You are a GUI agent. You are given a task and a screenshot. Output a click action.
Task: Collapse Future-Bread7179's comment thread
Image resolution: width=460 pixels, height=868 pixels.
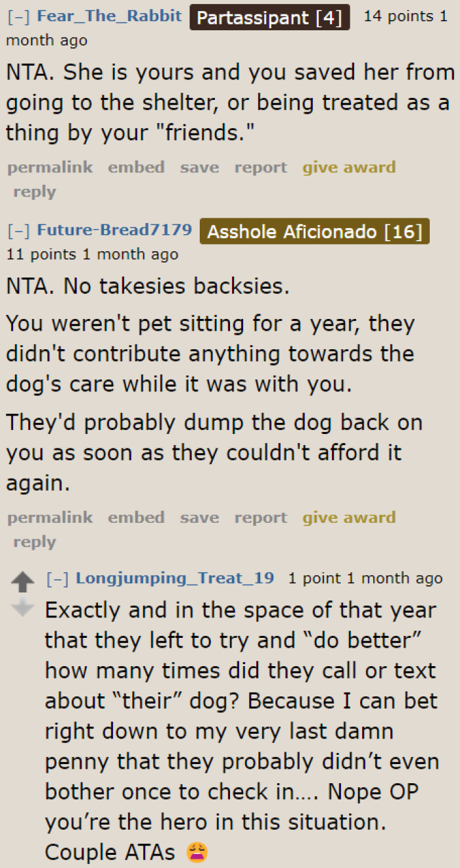[18, 229]
